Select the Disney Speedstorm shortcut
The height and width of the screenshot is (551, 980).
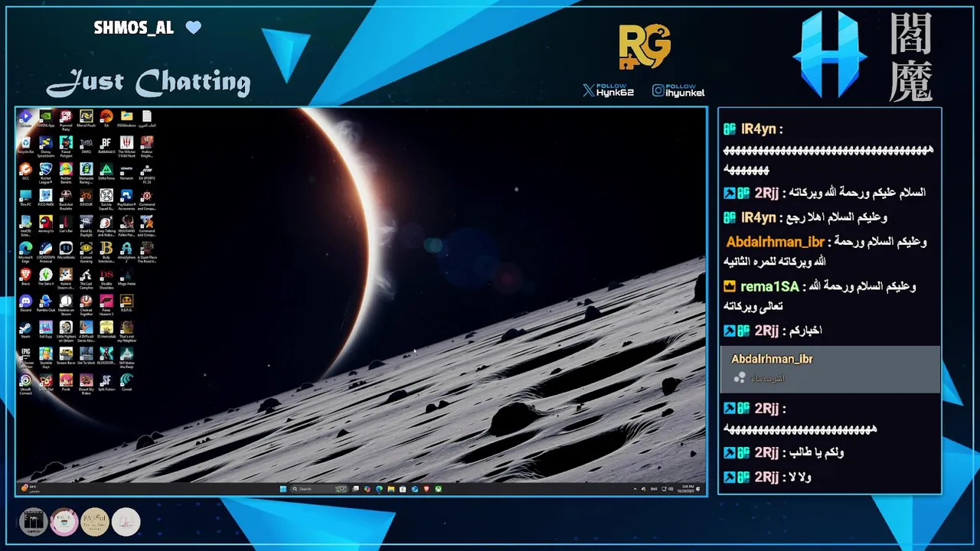46,146
